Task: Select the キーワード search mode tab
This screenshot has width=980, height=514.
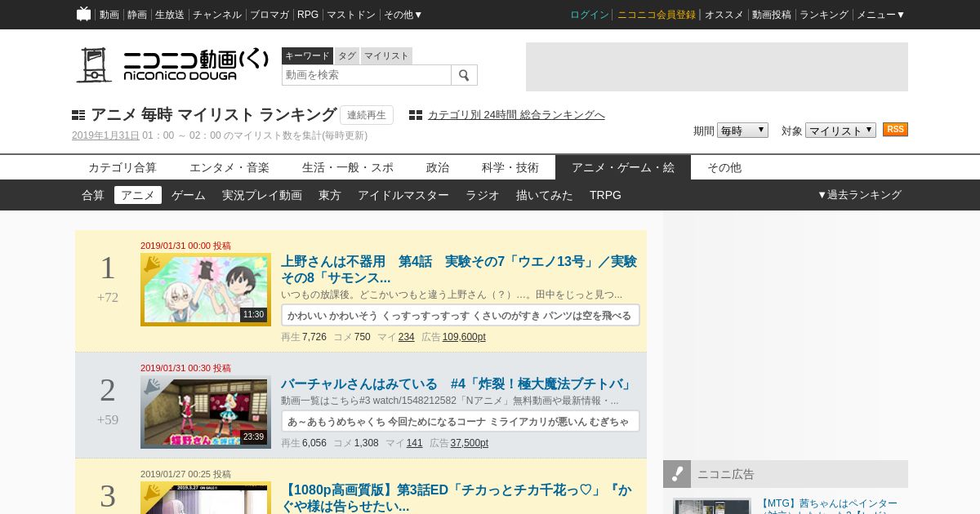Action: click(307, 55)
